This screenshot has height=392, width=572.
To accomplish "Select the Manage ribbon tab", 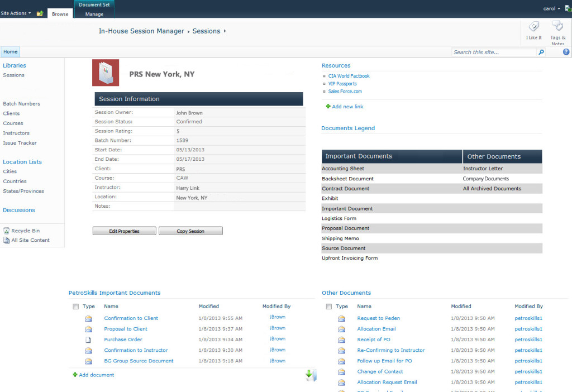I will (x=94, y=14).
